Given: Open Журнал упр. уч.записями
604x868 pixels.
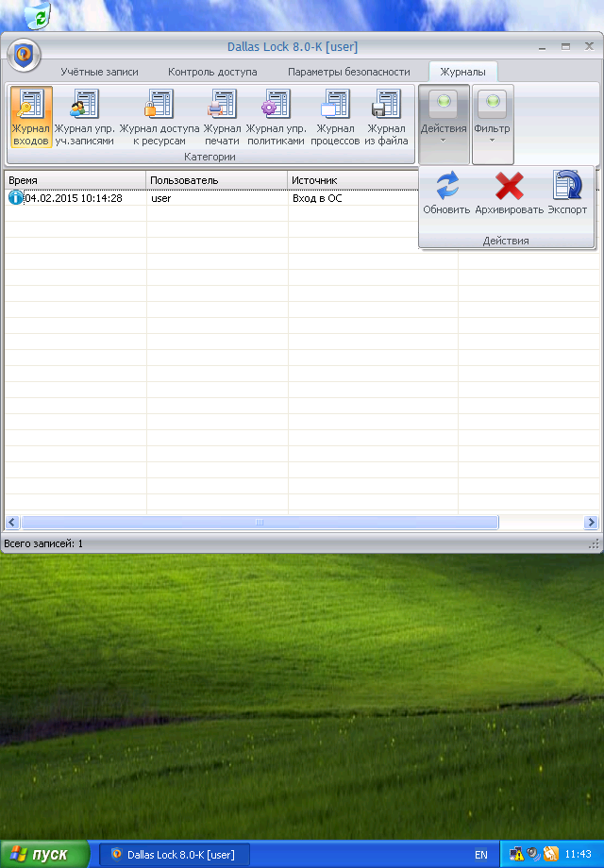Looking at the screenshot, I should (84, 117).
